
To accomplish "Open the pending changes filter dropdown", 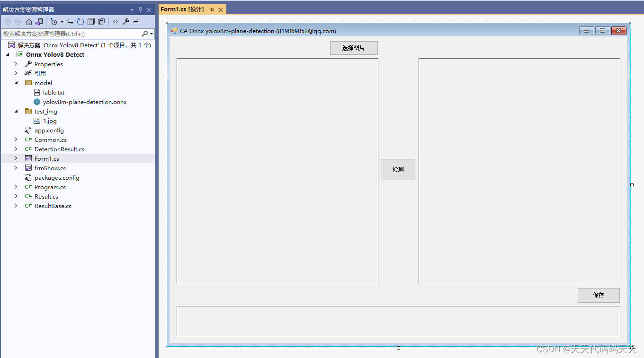I will click(x=62, y=21).
